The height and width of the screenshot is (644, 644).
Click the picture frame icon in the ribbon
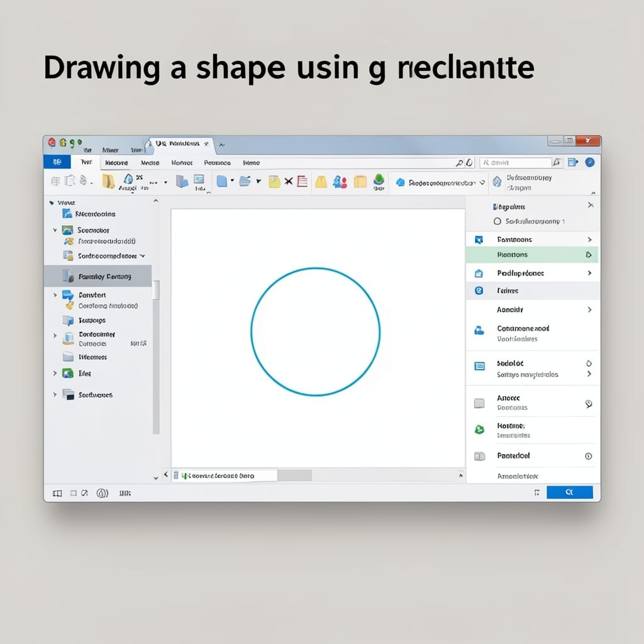(x=199, y=179)
